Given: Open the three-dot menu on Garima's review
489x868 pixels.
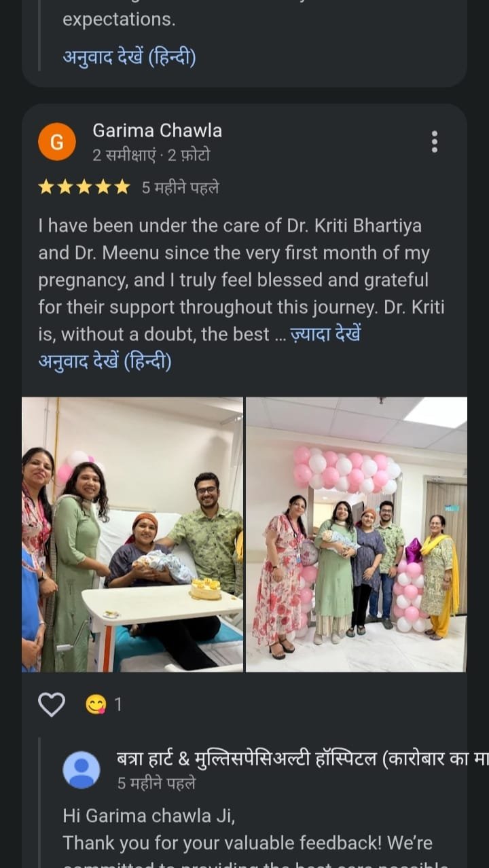Looking at the screenshot, I should pos(435,141).
